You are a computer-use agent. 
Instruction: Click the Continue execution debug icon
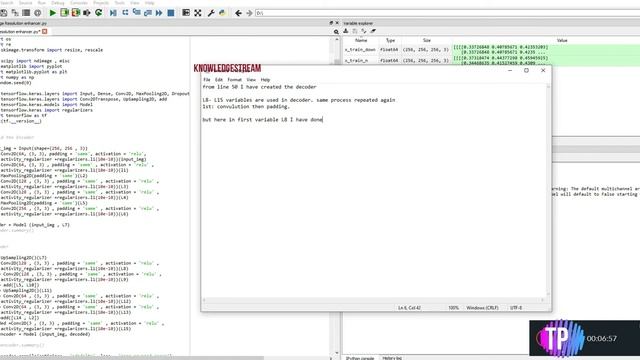pos(159,13)
